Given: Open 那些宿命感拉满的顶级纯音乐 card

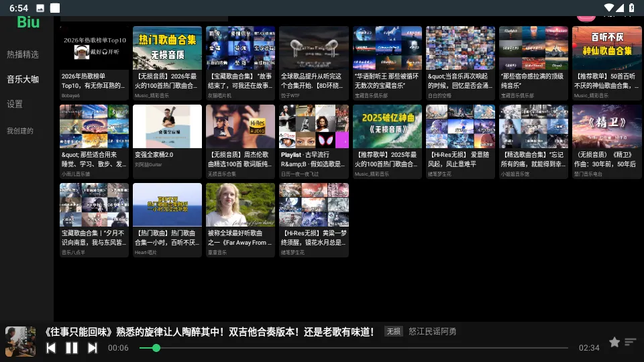Looking at the screenshot, I should coord(533,63).
